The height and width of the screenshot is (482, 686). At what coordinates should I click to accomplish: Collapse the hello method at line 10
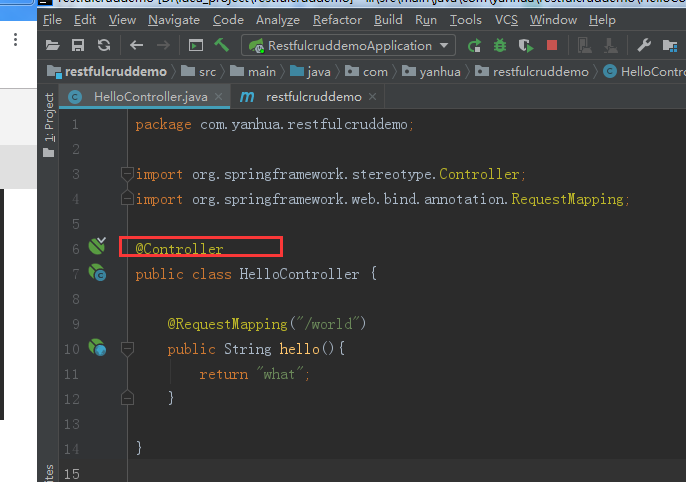point(127,349)
